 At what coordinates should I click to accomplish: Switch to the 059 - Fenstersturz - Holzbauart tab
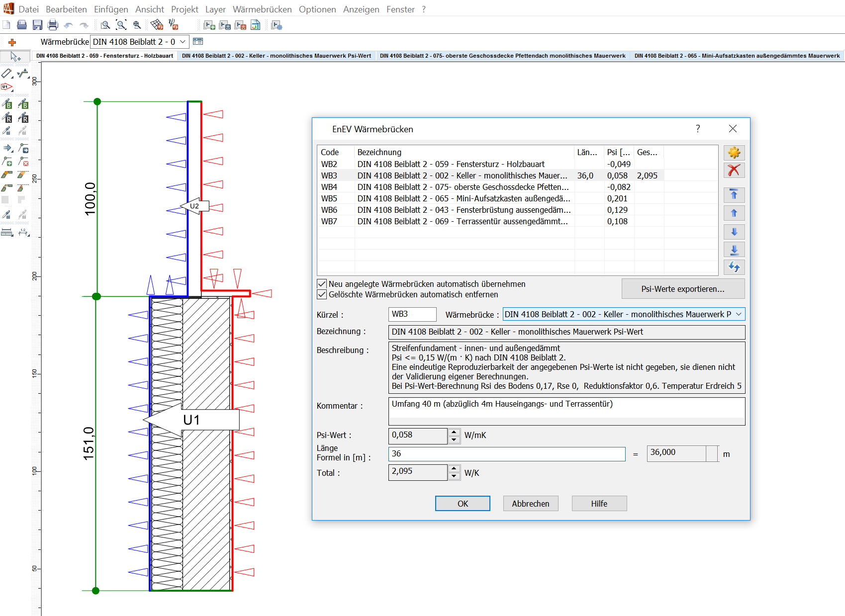[x=105, y=56]
